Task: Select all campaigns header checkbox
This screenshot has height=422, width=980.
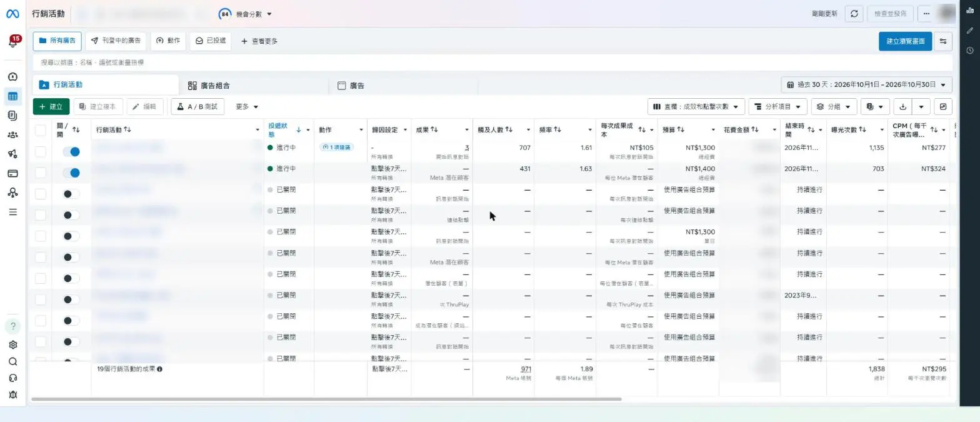Action: point(41,130)
